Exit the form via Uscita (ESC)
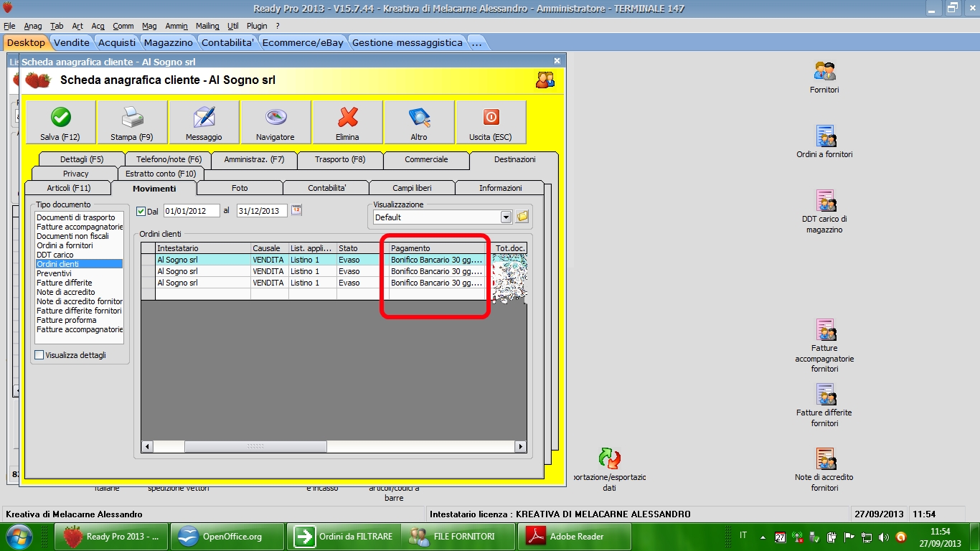Screen dimensions: 980x551 [x=491, y=122]
